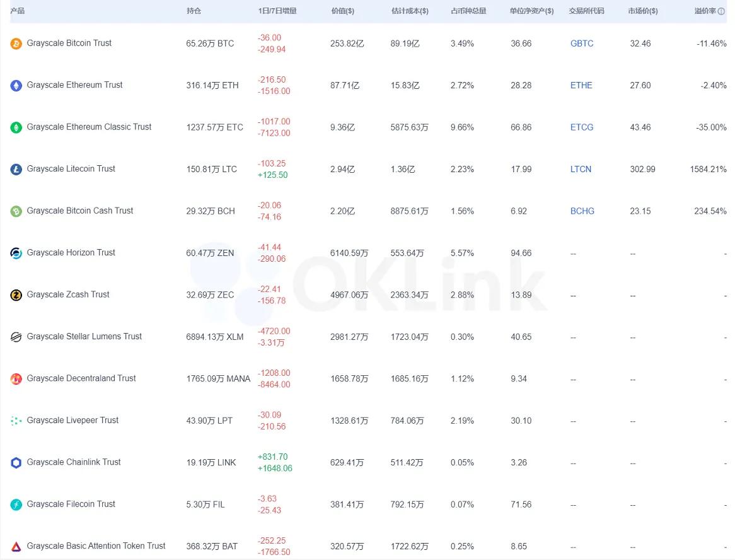Click the Stellar Lumens coin icon

point(16,337)
